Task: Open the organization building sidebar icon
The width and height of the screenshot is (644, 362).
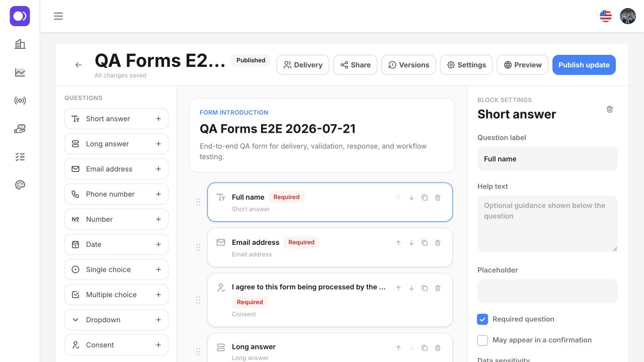Action: [x=20, y=44]
